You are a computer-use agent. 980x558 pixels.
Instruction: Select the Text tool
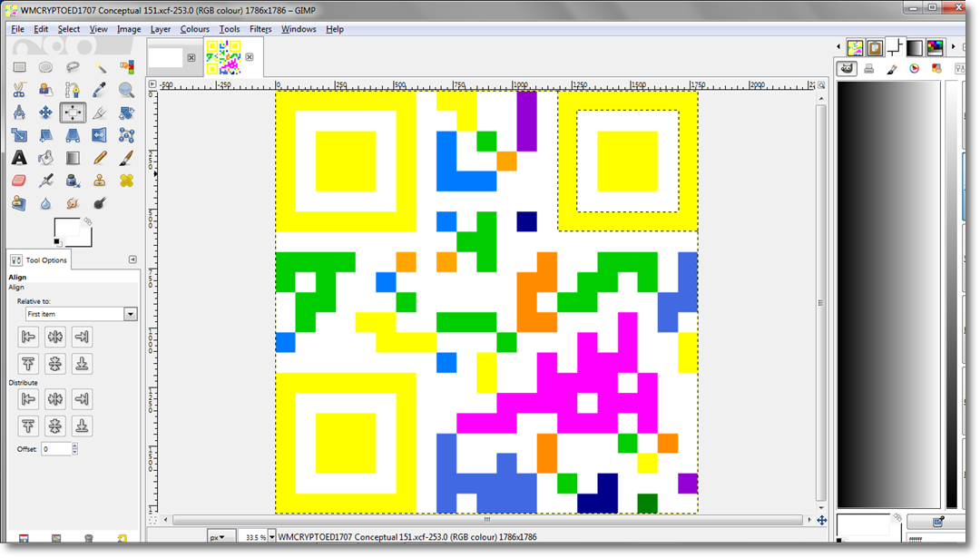tap(19, 158)
